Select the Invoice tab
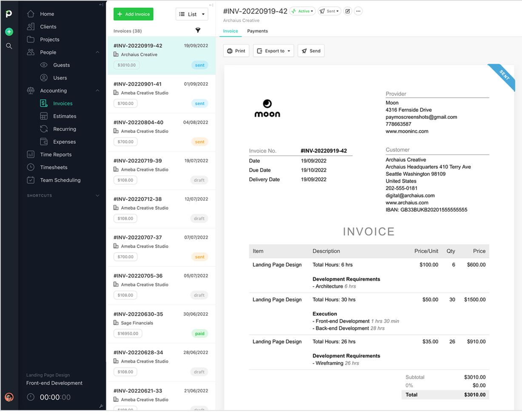The width and height of the screenshot is (522, 420). (230, 31)
